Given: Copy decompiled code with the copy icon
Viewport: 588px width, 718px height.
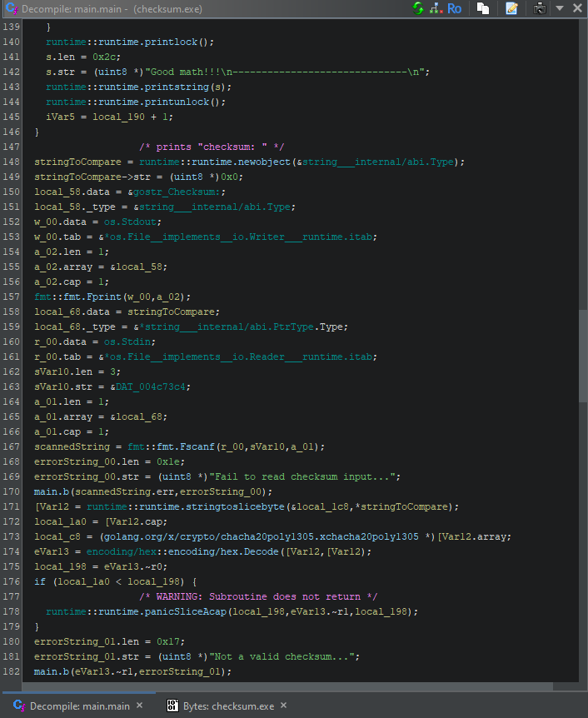Looking at the screenshot, I should point(483,8).
